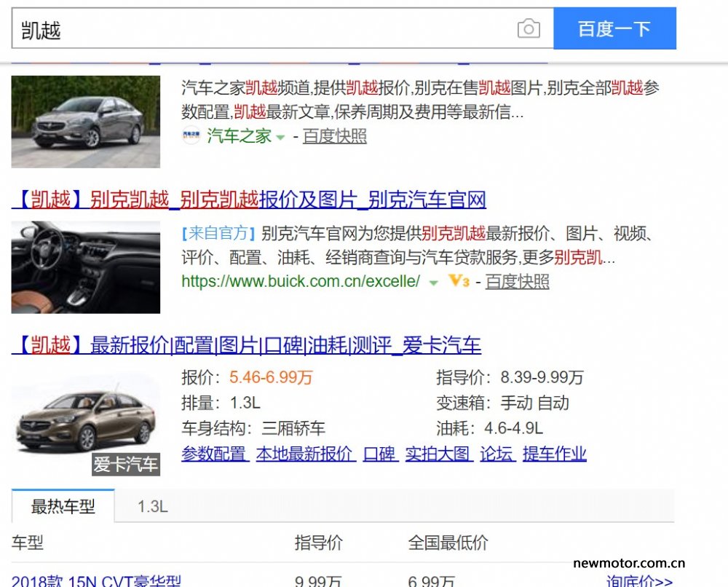Open the 论坛 link
The image size is (728, 587).
[498, 453]
